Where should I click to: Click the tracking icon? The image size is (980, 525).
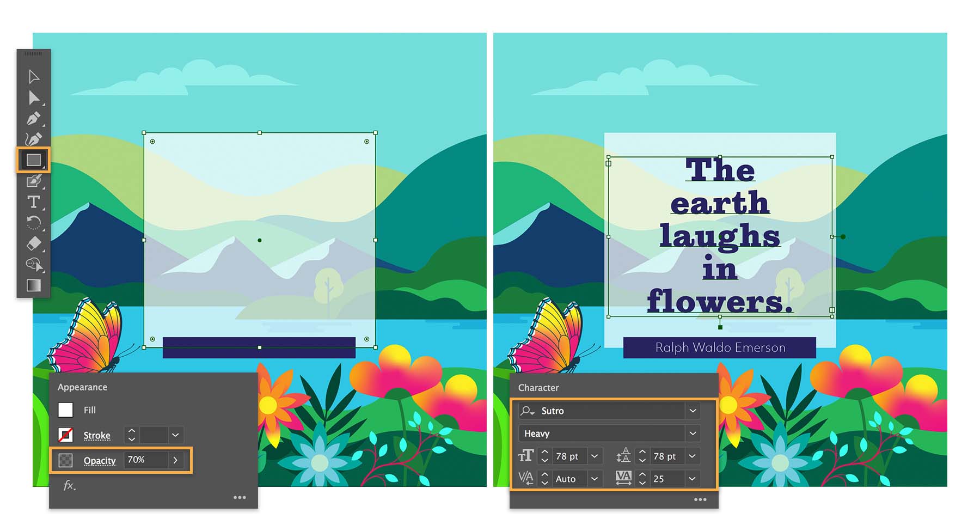(x=623, y=478)
